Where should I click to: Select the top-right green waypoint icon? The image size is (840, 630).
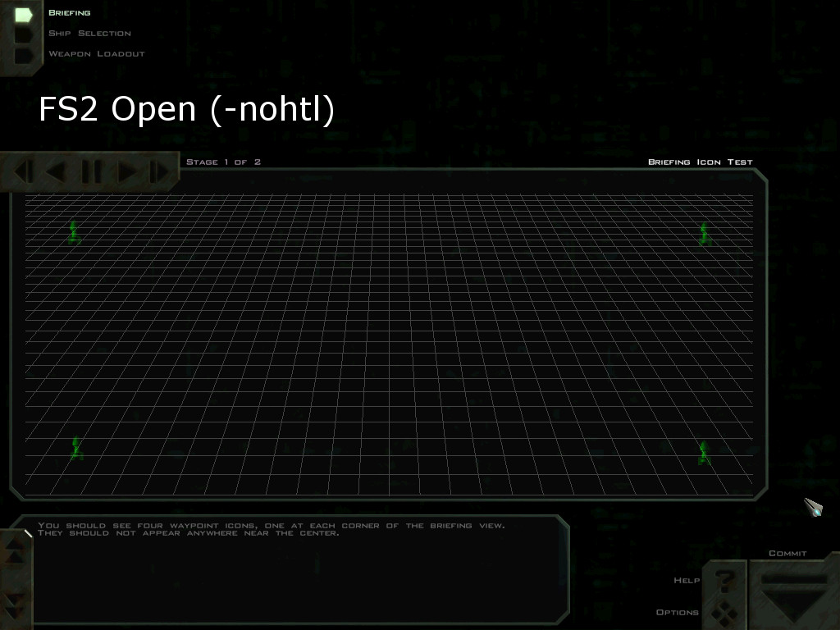[x=703, y=234]
